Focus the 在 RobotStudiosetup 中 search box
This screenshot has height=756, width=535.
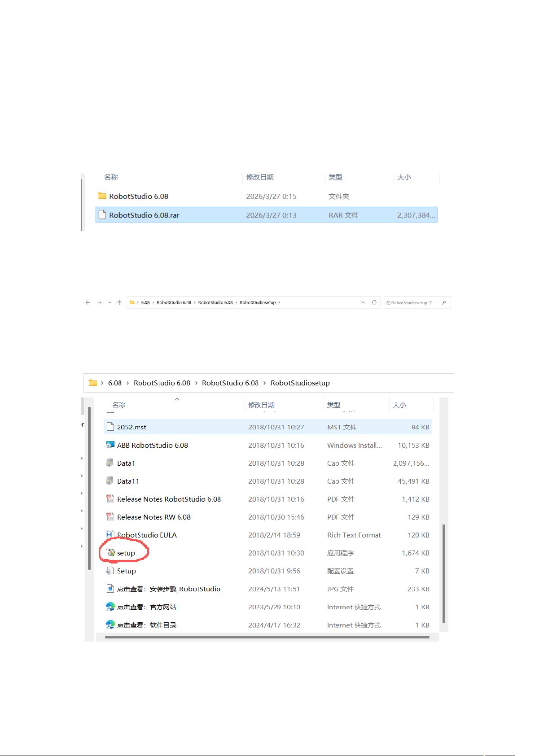click(x=417, y=302)
